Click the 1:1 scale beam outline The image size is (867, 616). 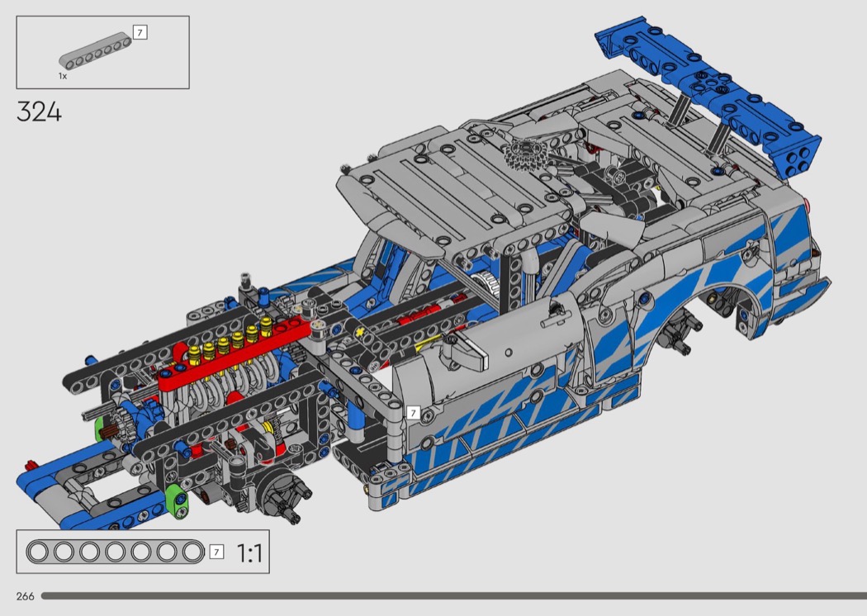[115, 552]
